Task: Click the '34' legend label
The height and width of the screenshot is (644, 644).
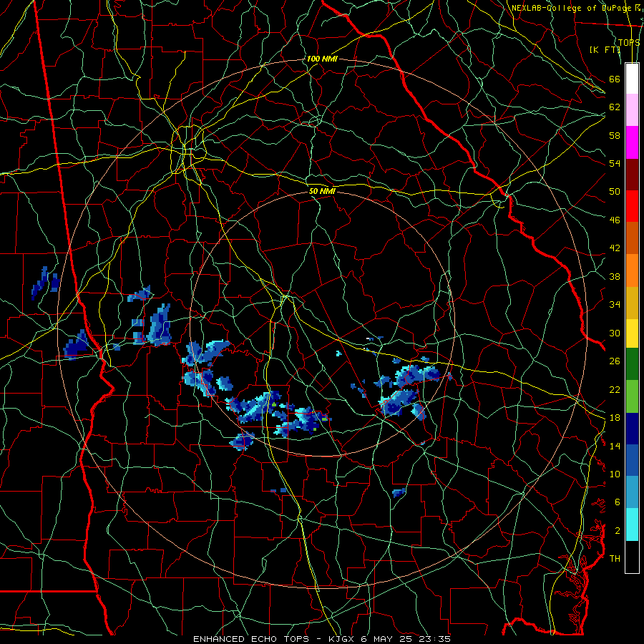Action: pos(615,305)
